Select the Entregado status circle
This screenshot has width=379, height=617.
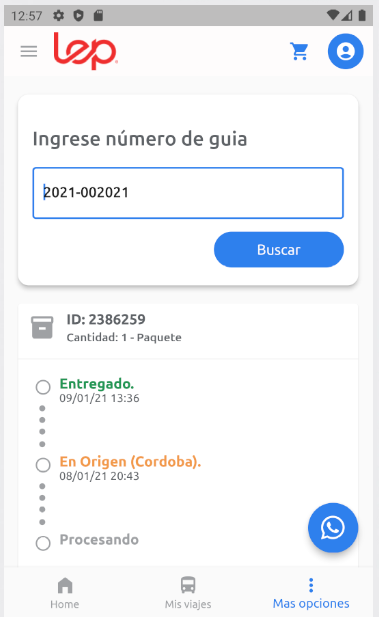pyautogui.click(x=43, y=387)
